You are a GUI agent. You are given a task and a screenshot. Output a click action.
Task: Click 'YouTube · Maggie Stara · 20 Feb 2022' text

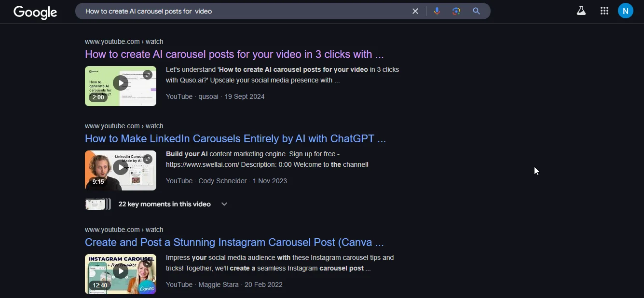coord(224,284)
